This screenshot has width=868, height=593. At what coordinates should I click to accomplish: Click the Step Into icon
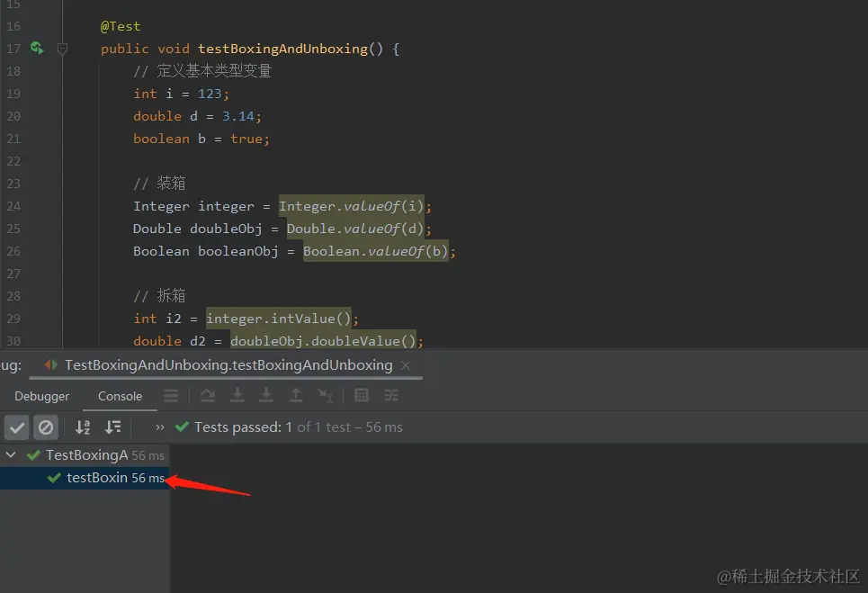[x=237, y=395]
